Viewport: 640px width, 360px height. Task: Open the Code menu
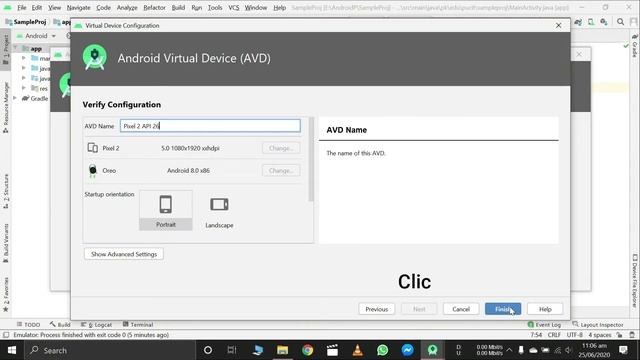[x=103, y=7]
